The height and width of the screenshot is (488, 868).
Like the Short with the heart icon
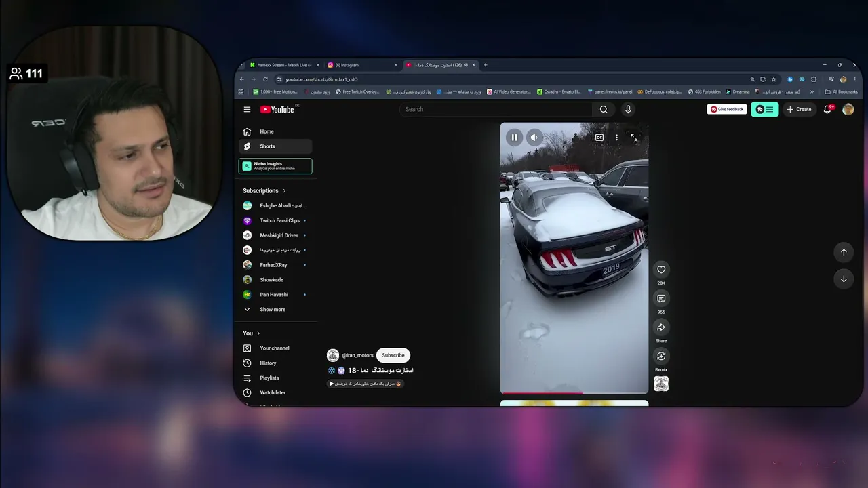pos(661,270)
